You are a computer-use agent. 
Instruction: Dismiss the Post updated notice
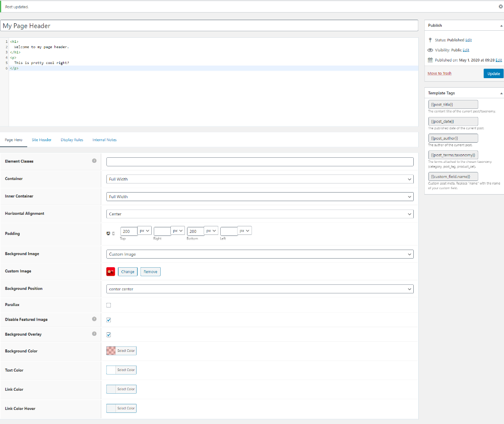tap(500, 7)
